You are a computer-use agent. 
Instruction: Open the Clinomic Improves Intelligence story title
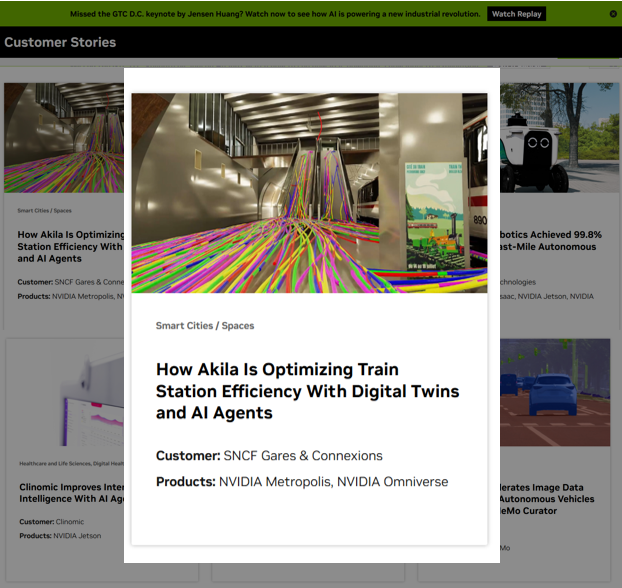70,492
